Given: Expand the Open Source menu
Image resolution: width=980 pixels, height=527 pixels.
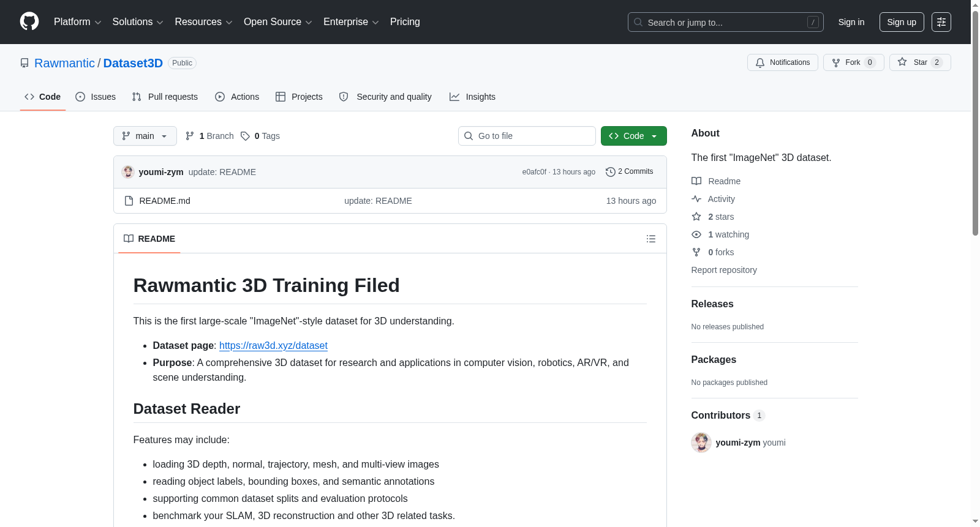Looking at the screenshot, I should pyautogui.click(x=278, y=22).
